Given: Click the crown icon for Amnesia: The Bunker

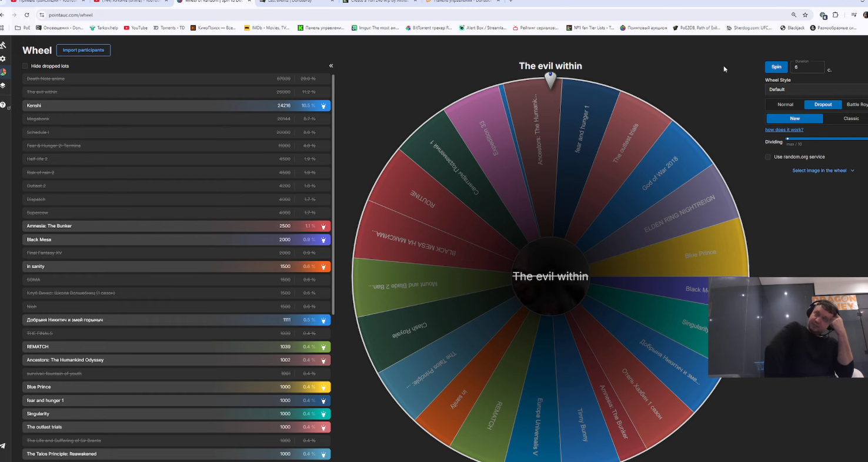Looking at the screenshot, I should click(x=323, y=226).
